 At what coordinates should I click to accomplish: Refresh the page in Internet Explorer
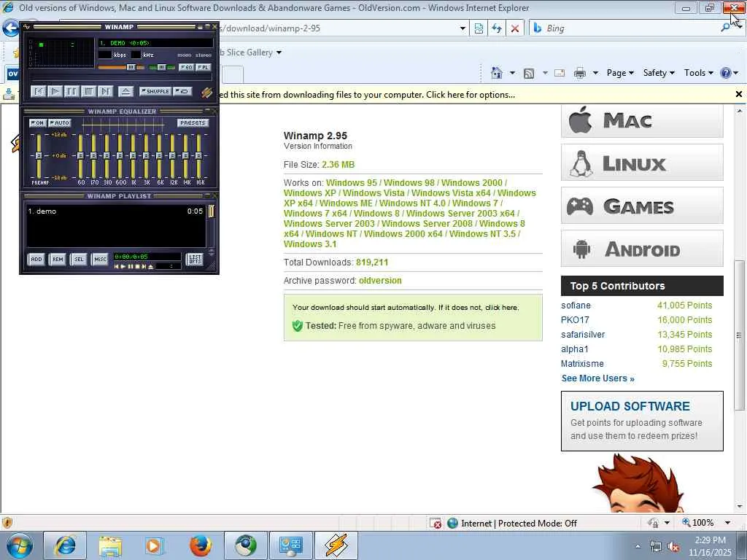point(497,28)
